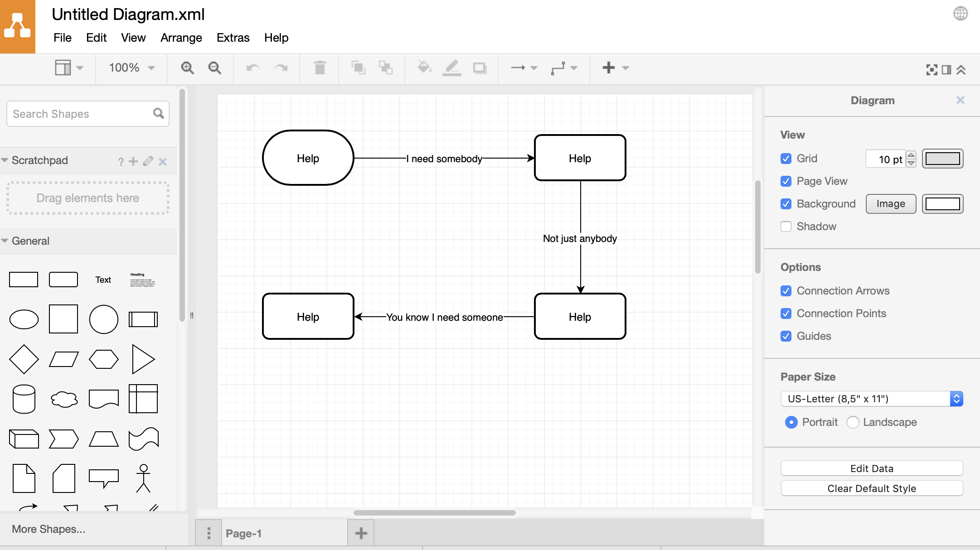The image size is (980, 550).
Task: Click the Redo arrow icon
Action: [281, 67]
